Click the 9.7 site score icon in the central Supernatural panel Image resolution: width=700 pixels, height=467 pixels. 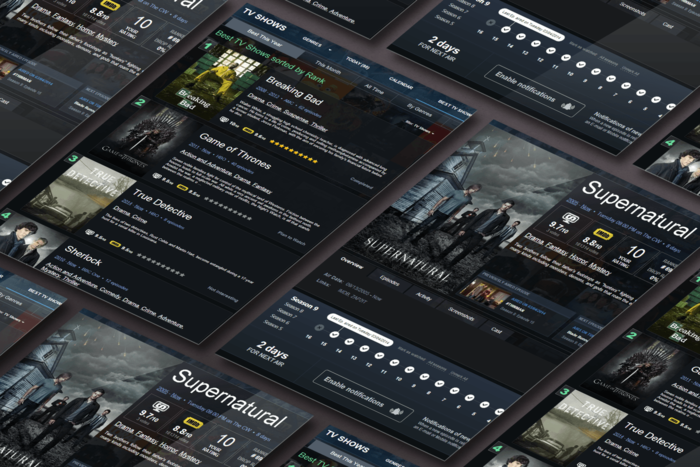click(x=570, y=218)
